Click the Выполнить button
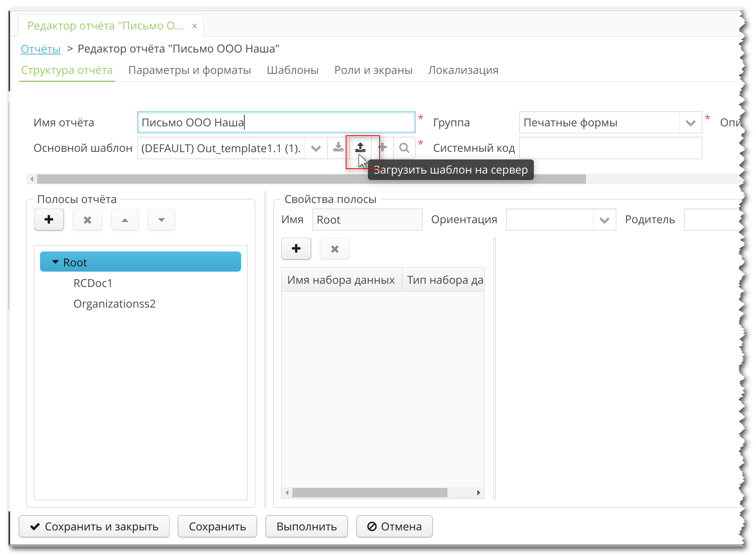756x555 pixels. click(306, 526)
